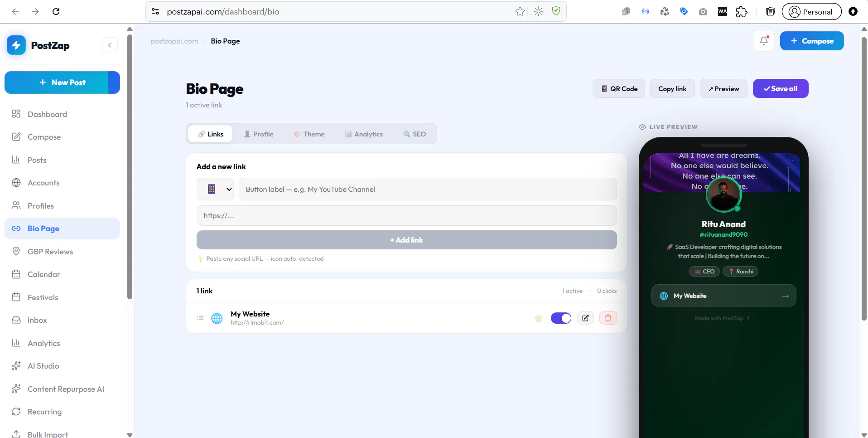This screenshot has width=868, height=438.
Task: Click the Copy link button
Action: click(x=672, y=89)
